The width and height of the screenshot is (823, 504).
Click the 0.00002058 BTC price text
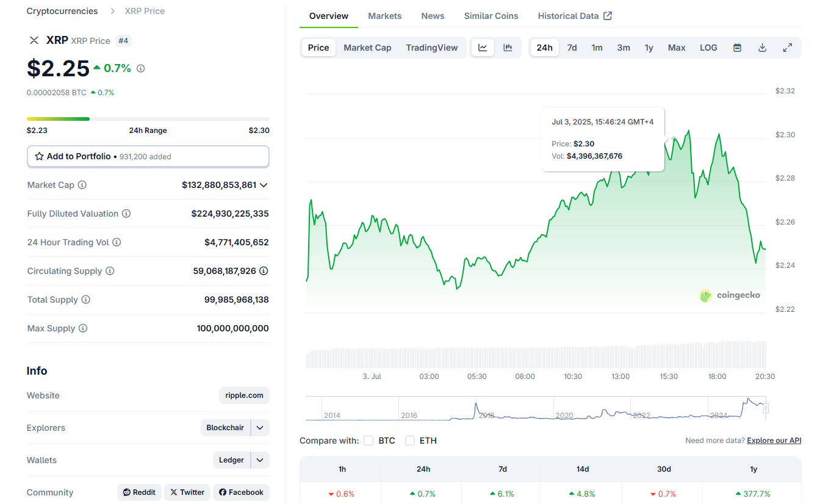pyautogui.click(x=57, y=93)
